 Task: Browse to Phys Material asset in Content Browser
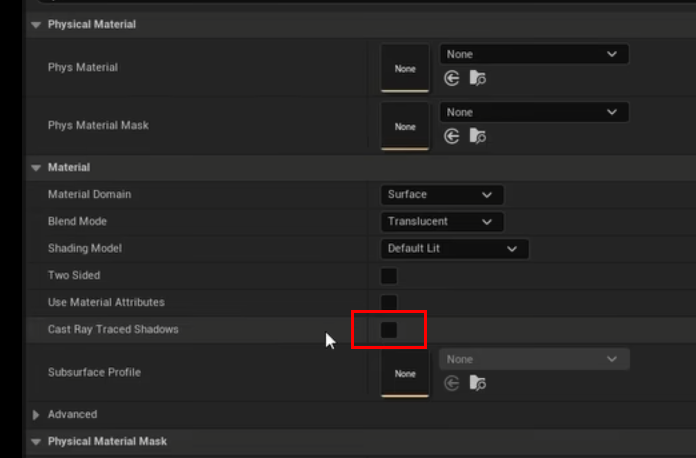coord(478,79)
